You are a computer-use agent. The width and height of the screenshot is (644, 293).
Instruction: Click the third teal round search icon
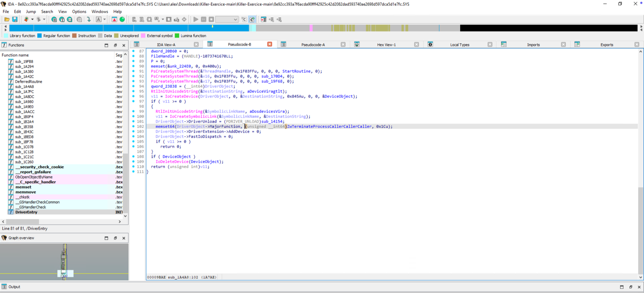69,19
